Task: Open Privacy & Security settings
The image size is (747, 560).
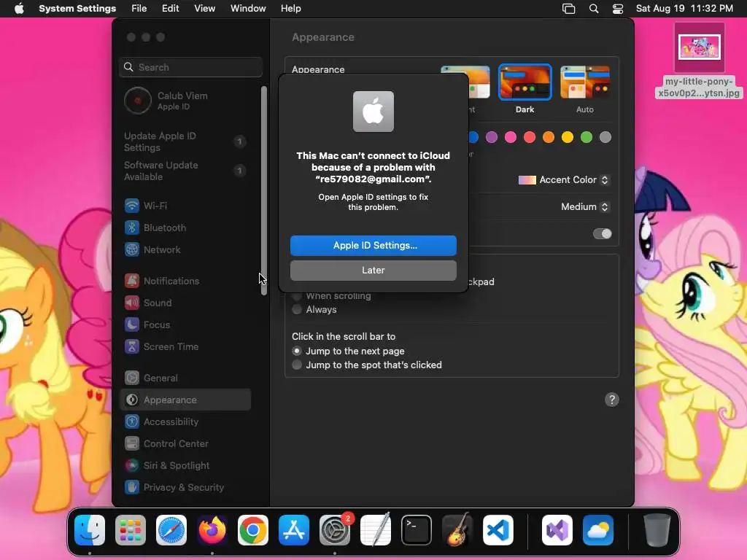Action: click(186, 488)
